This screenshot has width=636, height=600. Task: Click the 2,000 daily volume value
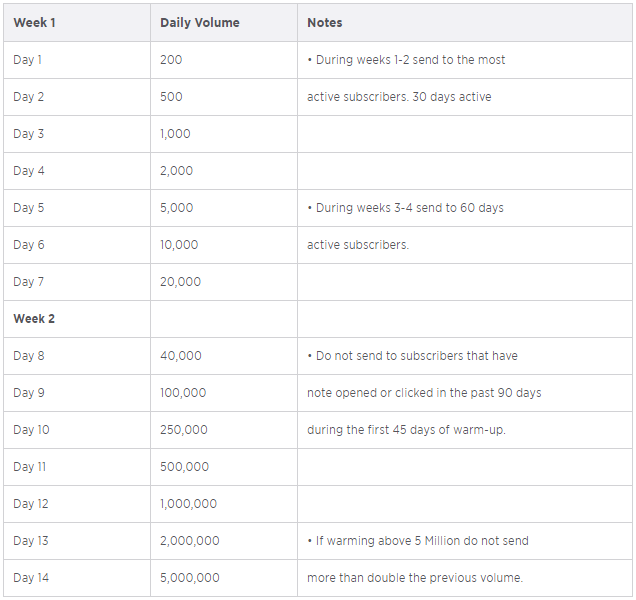coord(176,171)
